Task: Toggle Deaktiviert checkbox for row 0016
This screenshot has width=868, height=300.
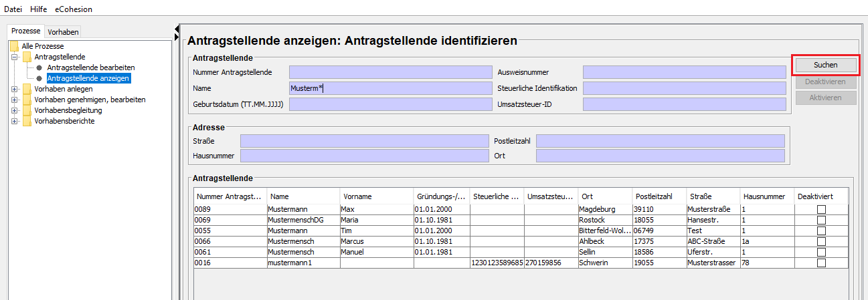Action: pos(821,263)
